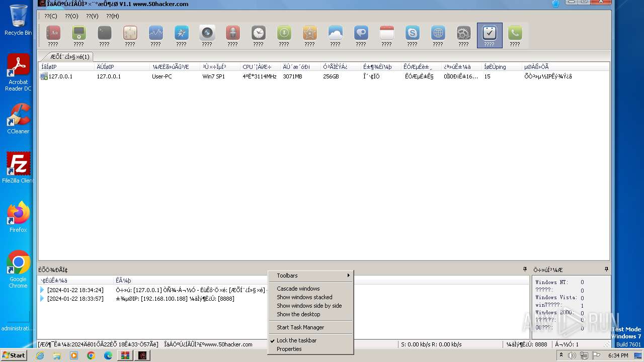This screenshot has height=362, width=644.
Task: Open the ??(V) menu
Action: pos(92,16)
